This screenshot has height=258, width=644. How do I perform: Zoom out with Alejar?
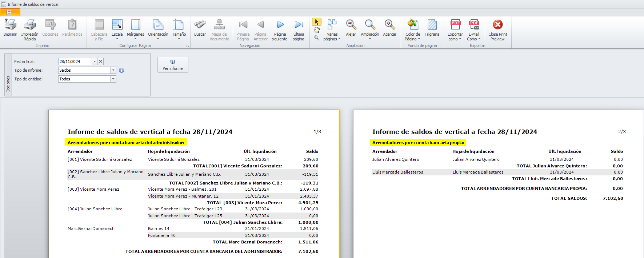(x=351, y=25)
